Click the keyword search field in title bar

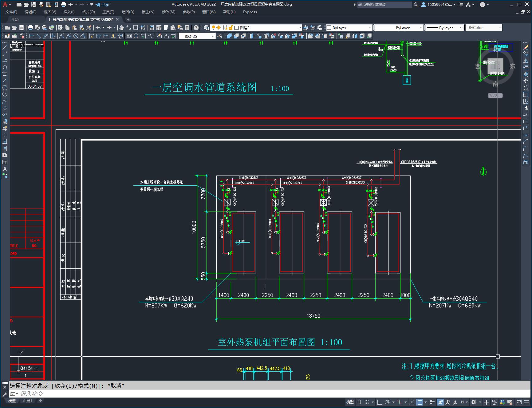point(384,5)
